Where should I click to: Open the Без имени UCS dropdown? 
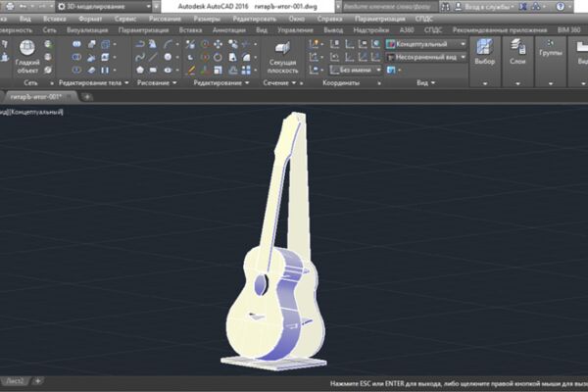[356, 70]
